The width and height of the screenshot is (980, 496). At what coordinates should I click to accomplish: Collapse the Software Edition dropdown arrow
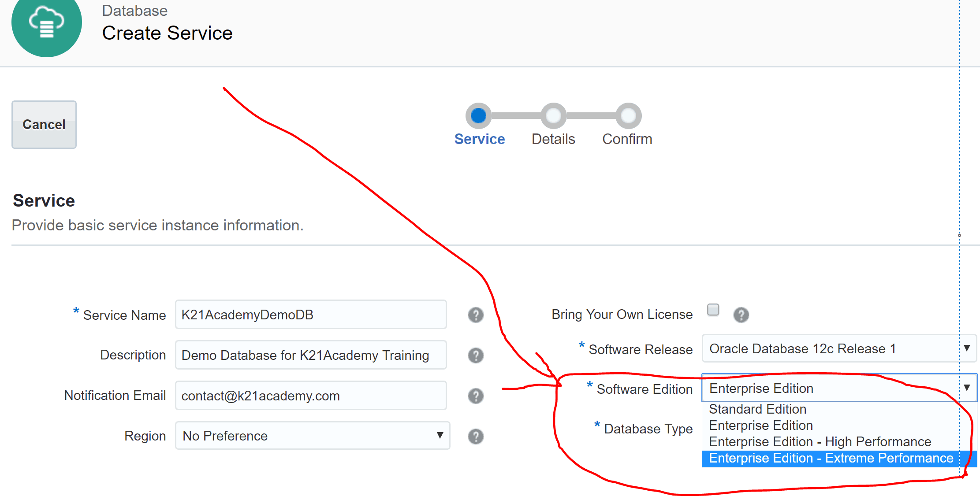click(x=967, y=388)
